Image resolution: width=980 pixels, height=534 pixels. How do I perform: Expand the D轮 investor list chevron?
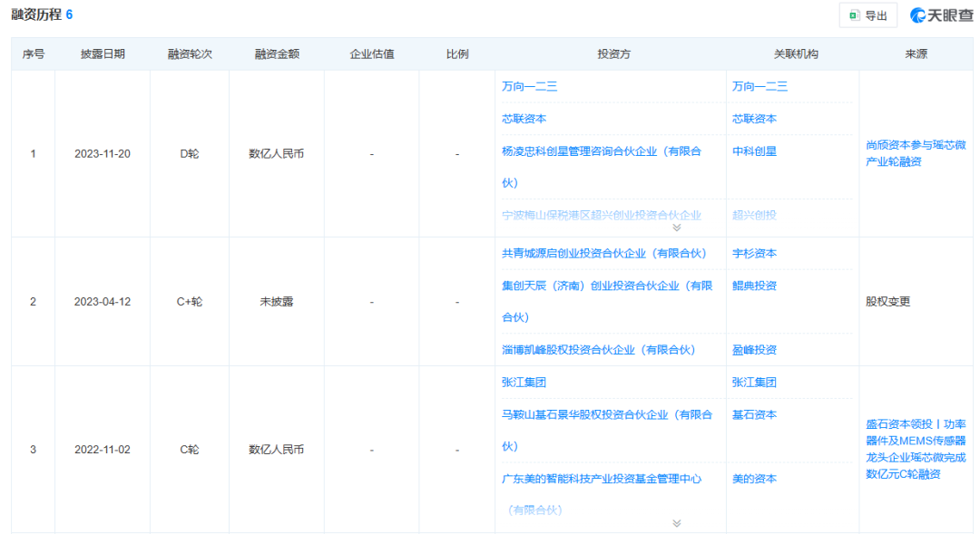coord(676,228)
